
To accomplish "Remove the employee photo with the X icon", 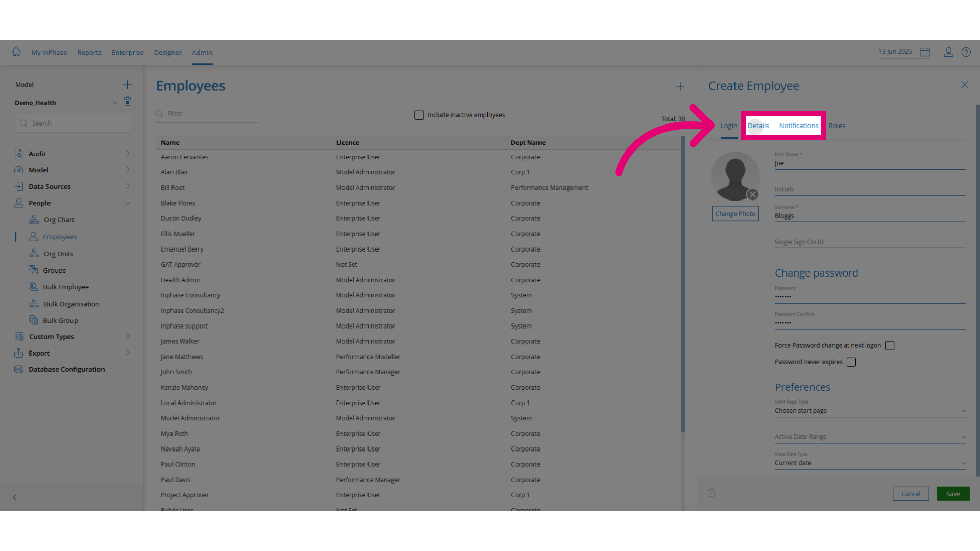I will coord(752,194).
